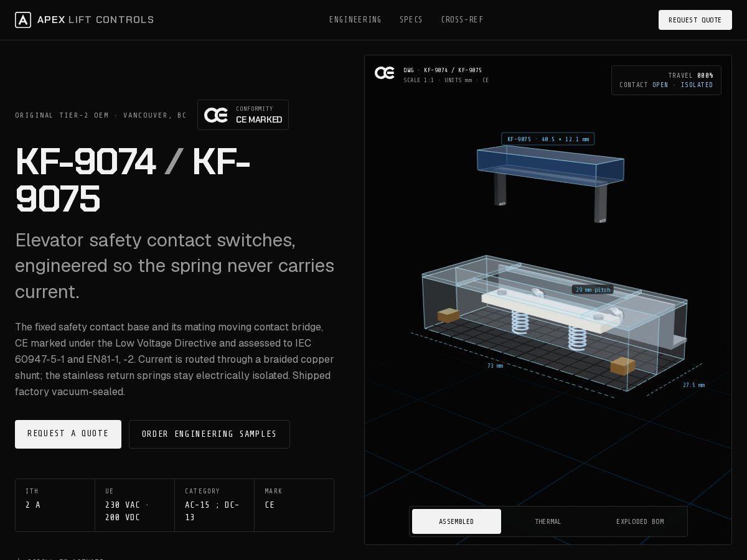The height and width of the screenshot is (560, 747).
Task: Click the Apex Lift Controls brand name
Action: pos(95,20)
